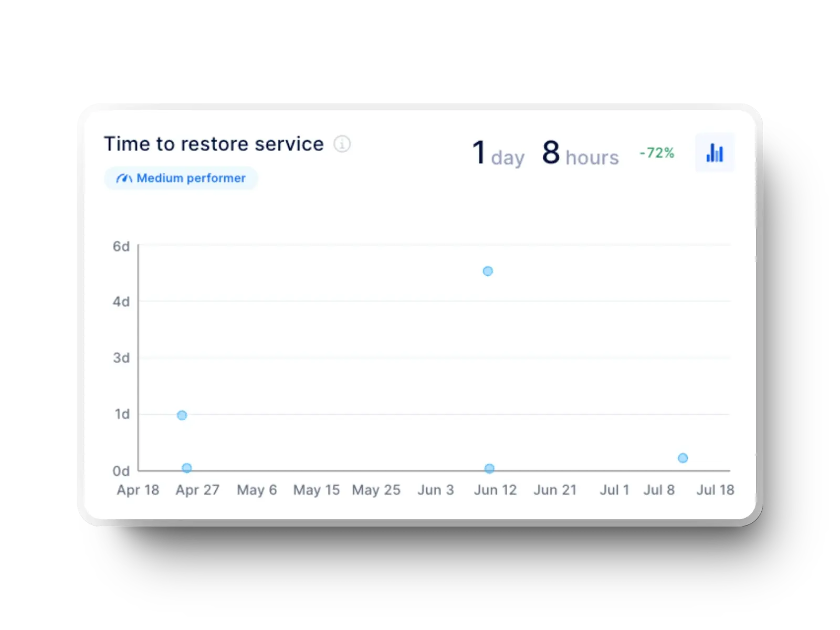840x630 pixels.
Task: Click the Medium performer badge
Action: click(x=181, y=178)
